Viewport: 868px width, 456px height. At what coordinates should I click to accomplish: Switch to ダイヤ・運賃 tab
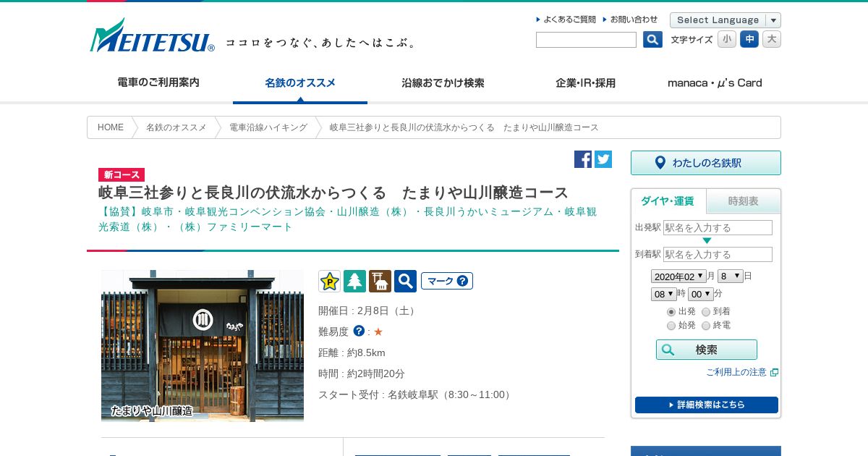[668, 201]
